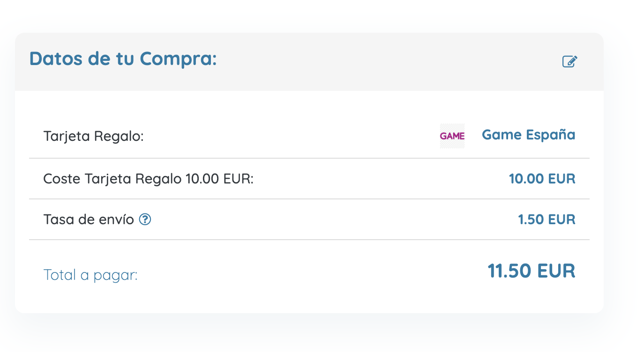Click 10.00 EUR within the cost label

(x=219, y=179)
